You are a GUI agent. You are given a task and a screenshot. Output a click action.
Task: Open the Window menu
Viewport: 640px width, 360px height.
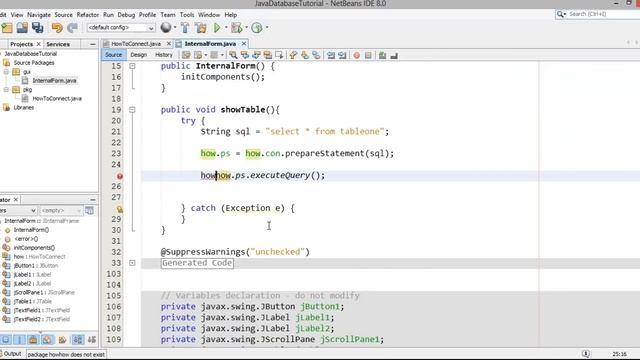209,15
